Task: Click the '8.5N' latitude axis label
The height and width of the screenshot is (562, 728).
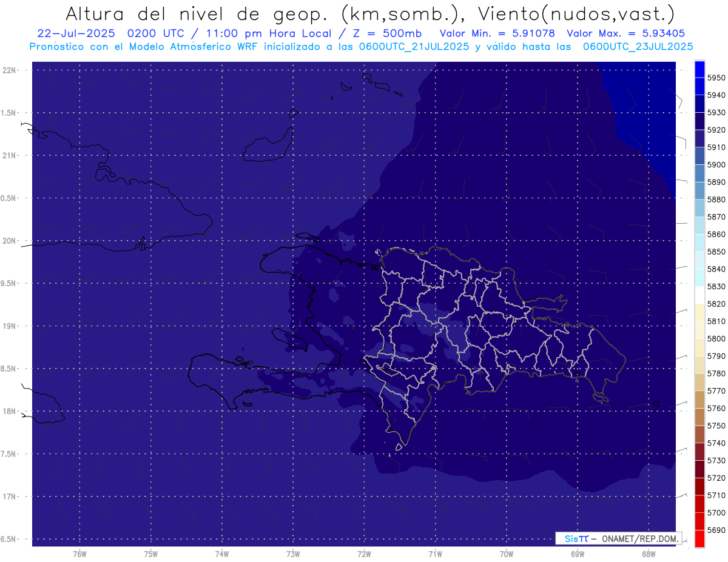Action: point(9,369)
